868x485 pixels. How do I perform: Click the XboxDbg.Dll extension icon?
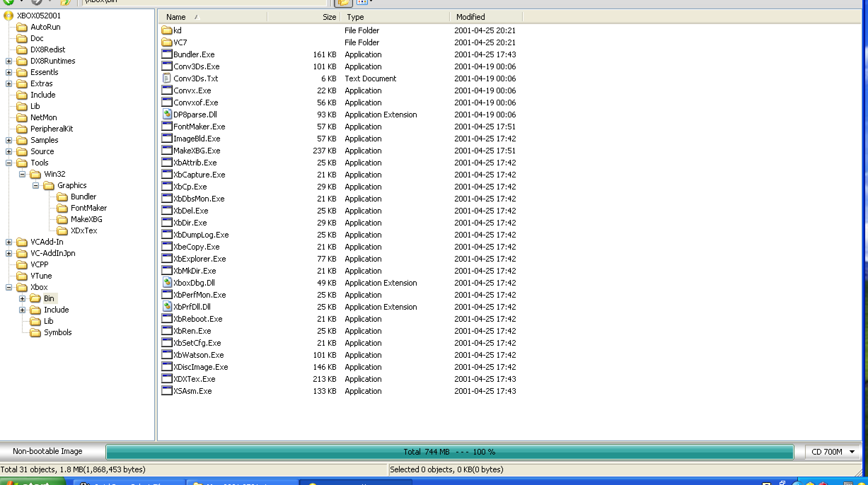tap(167, 282)
